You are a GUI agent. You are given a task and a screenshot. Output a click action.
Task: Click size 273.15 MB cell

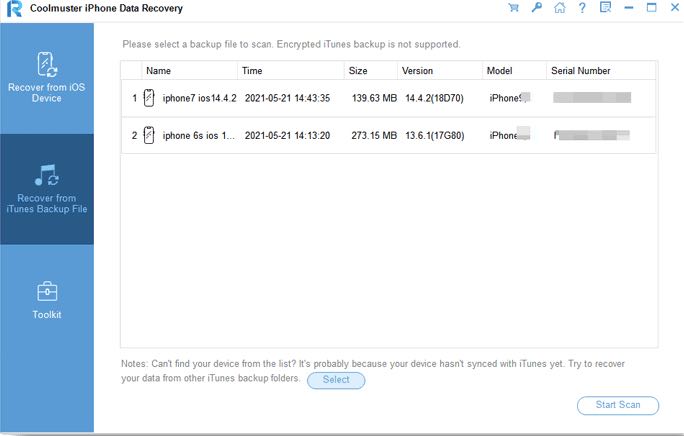click(x=374, y=136)
